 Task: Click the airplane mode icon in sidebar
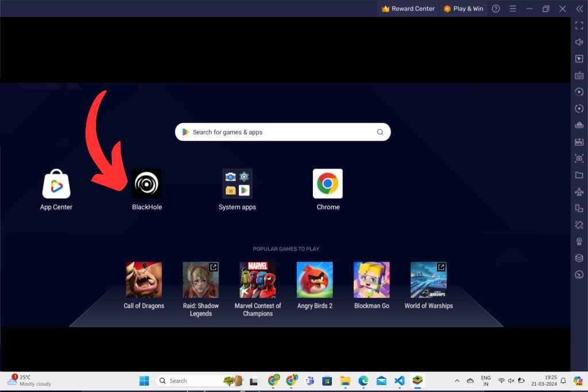tap(579, 192)
